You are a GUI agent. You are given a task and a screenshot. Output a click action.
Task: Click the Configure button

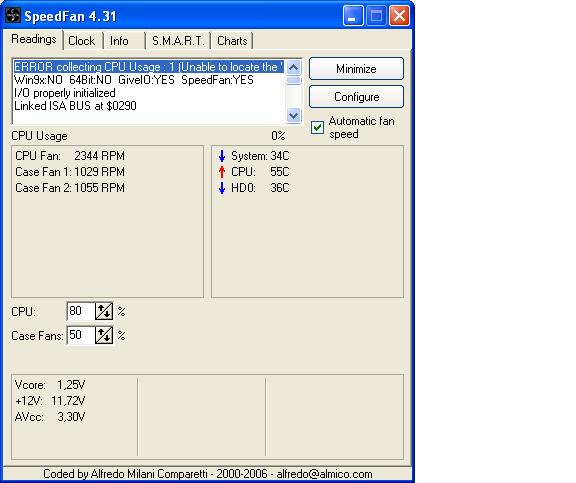(356, 97)
